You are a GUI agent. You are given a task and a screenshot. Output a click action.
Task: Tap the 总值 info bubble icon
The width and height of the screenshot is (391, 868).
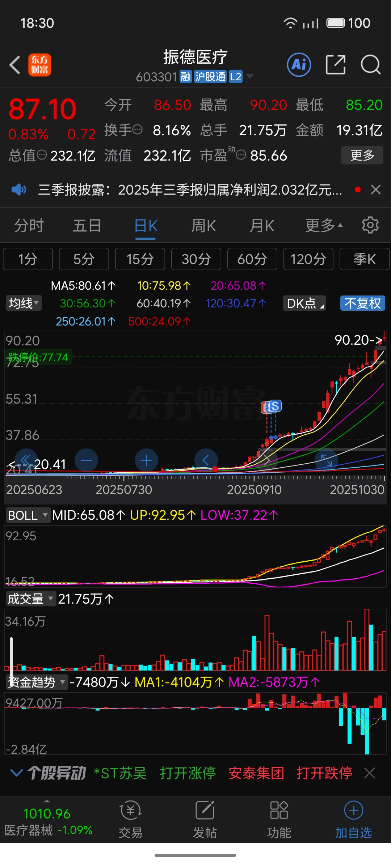coord(42,155)
